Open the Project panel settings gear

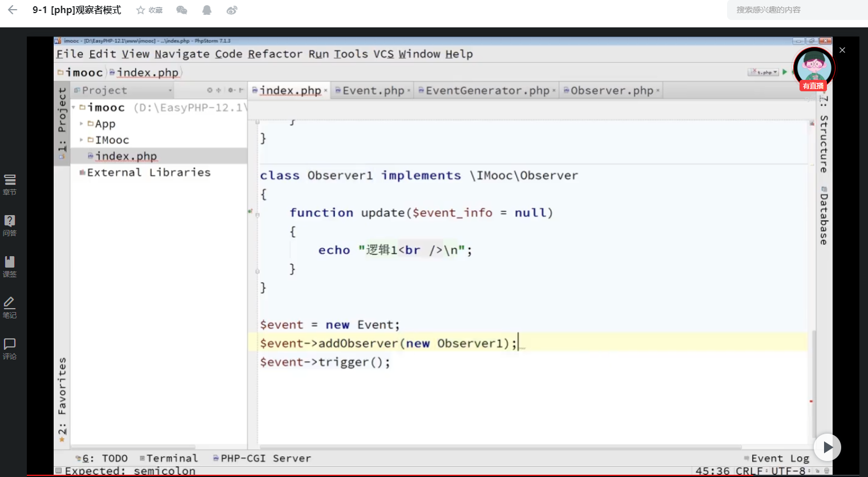point(232,90)
